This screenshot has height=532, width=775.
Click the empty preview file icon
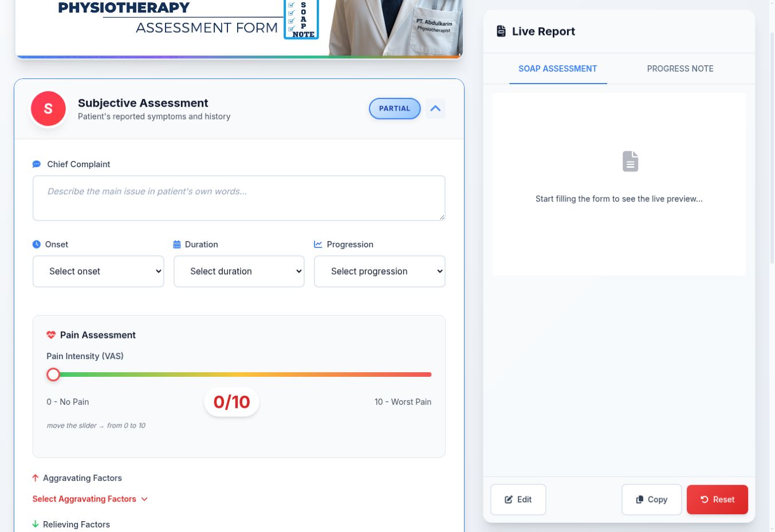(630, 161)
